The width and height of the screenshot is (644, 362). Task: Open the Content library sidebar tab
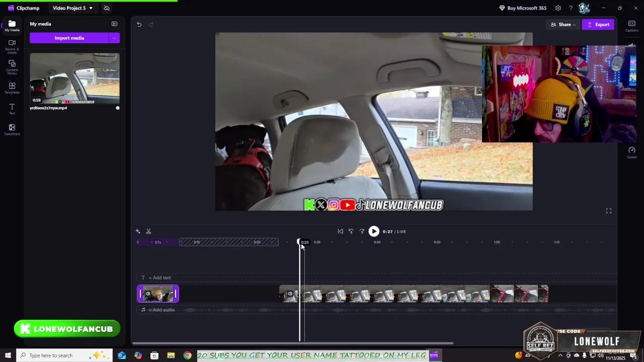(x=12, y=67)
